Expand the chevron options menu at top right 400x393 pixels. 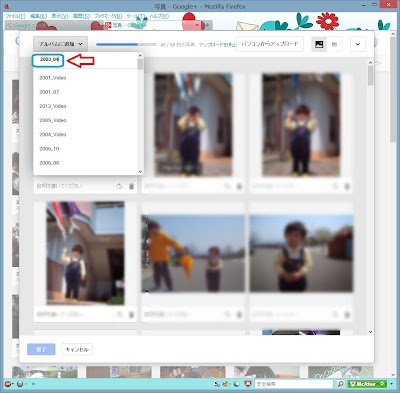click(358, 44)
